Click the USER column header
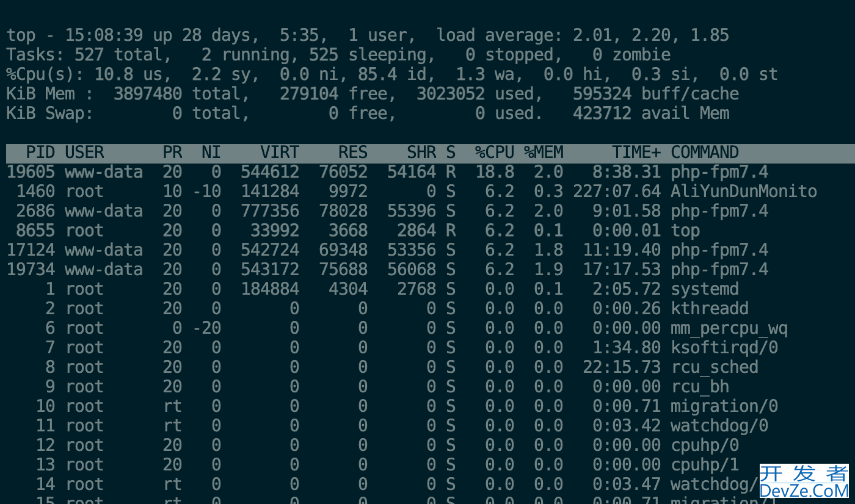Screen dimensions: 855x504 (84, 153)
